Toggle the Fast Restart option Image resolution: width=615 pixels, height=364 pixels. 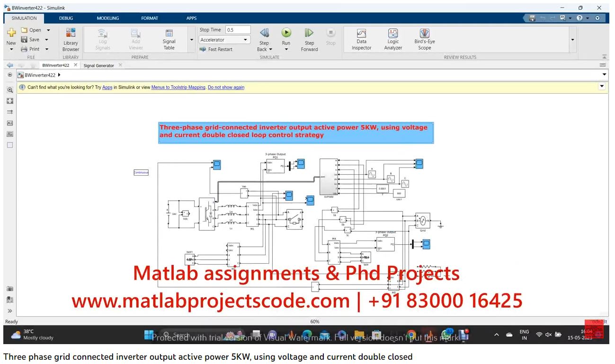pyautogui.click(x=216, y=49)
